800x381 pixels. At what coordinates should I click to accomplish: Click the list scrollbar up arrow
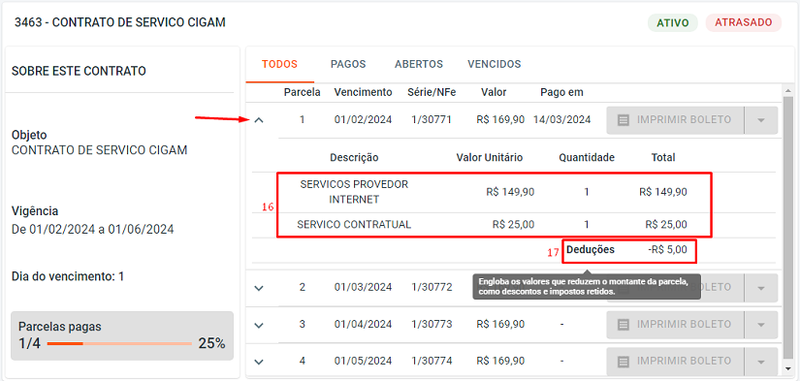[x=788, y=90]
